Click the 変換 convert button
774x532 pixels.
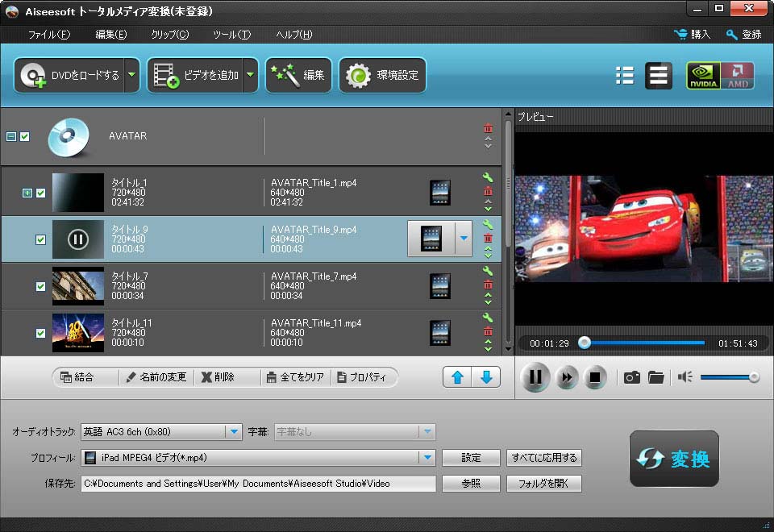pyautogui.click(x=674, y=459)
